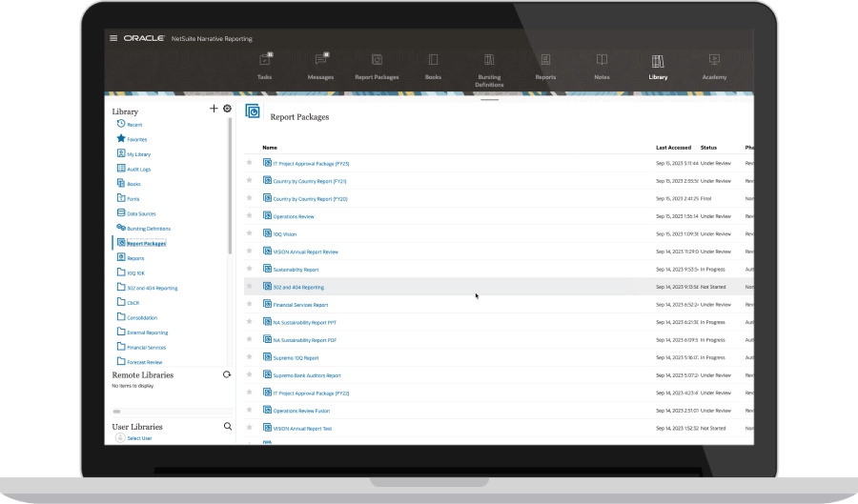Go to the Academy icon
The height and width of the screenshot is (504, 858).
(x=714, y=61)
